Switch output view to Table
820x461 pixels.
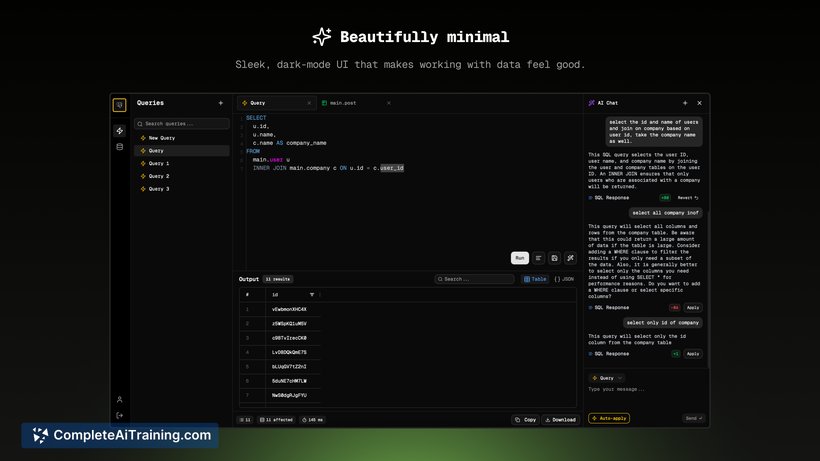point(536,279)
